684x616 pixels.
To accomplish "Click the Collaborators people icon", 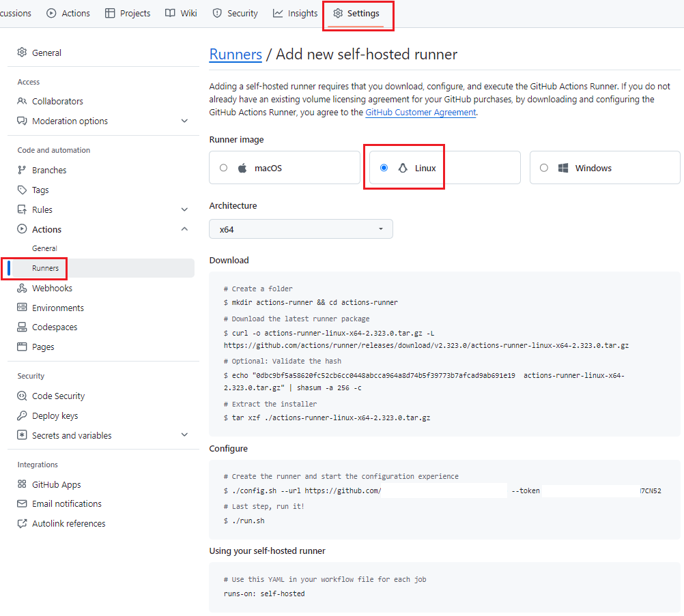I will coord(22,101).
